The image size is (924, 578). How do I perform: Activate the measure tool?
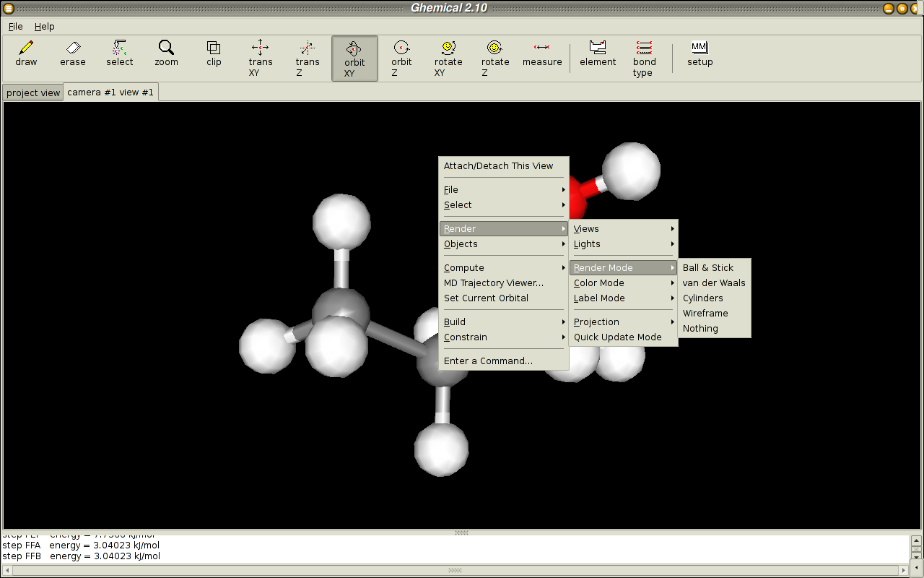(542, 54)
